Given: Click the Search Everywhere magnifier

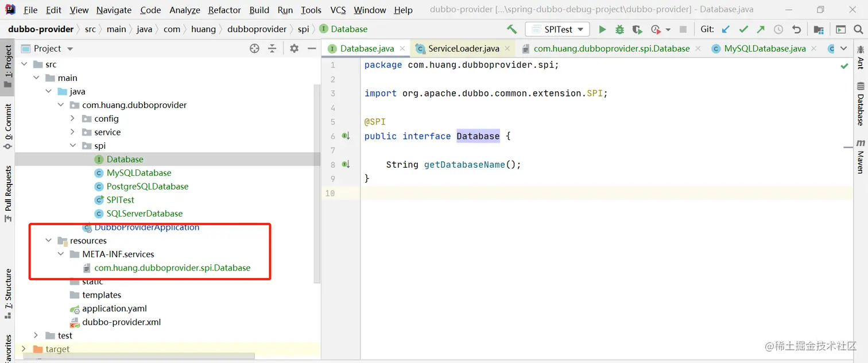Looking at the screenshot, I should pyautogui.click(x=858, y=29).
